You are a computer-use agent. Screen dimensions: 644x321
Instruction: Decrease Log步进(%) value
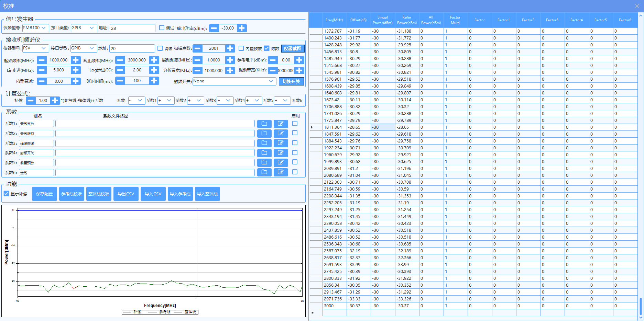(120, 70)
